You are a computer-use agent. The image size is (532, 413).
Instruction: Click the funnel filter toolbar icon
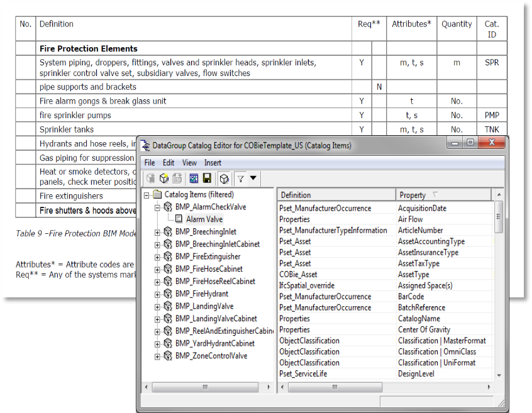pos(241,179)
